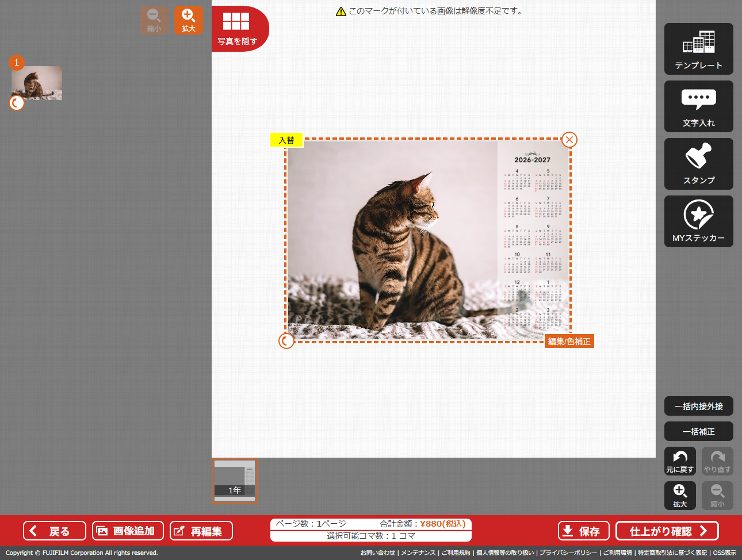Screen dimensions: 742x560
Task: Open the 文字入れ text tool
Action: [x=698, y=106]
